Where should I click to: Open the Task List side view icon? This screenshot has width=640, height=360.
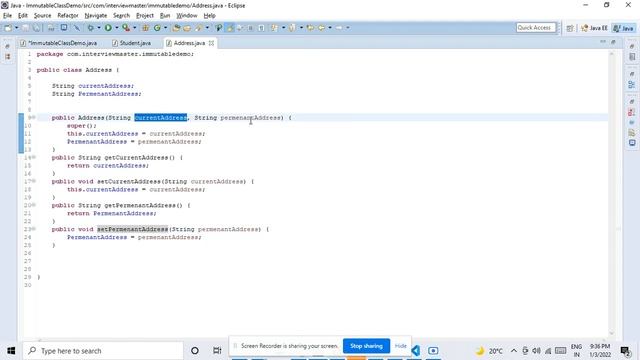pos(632,57)
